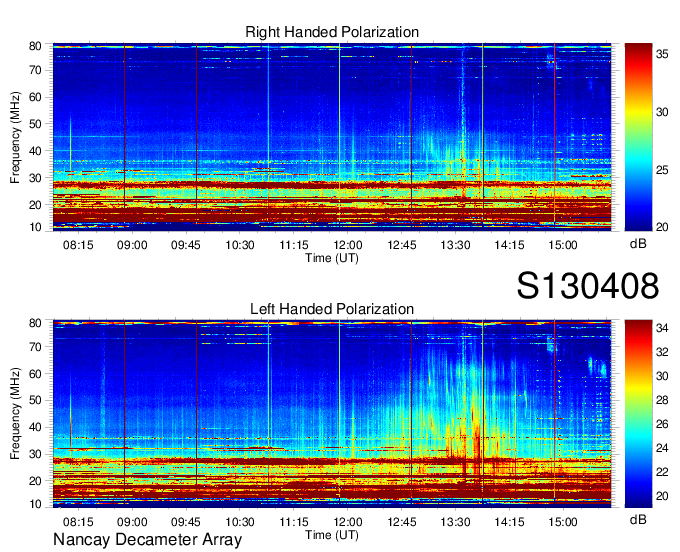Click Time (UT) label under Right Handed plot
Viewport: 680px width, 552px height.
pos(332,258)
